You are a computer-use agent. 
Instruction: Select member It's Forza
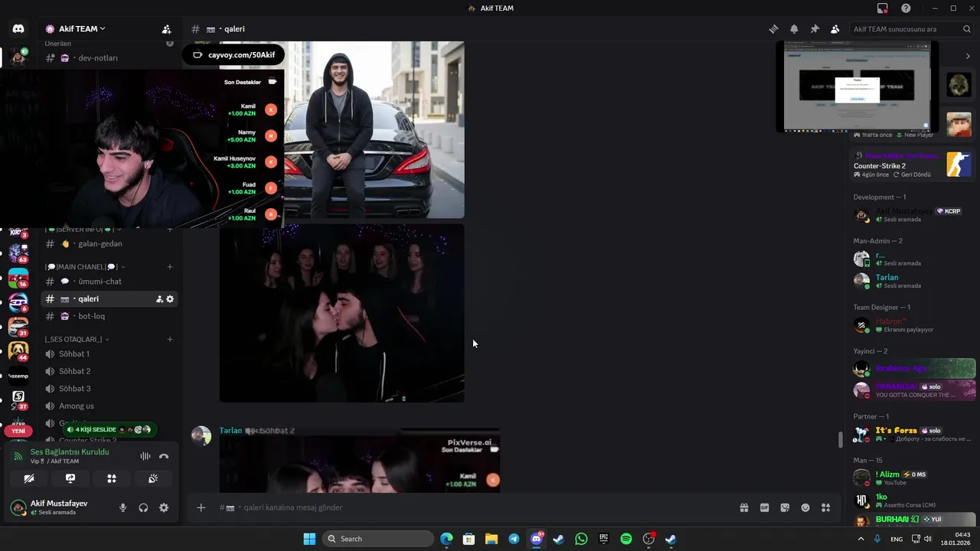click(x=911, y=434)
